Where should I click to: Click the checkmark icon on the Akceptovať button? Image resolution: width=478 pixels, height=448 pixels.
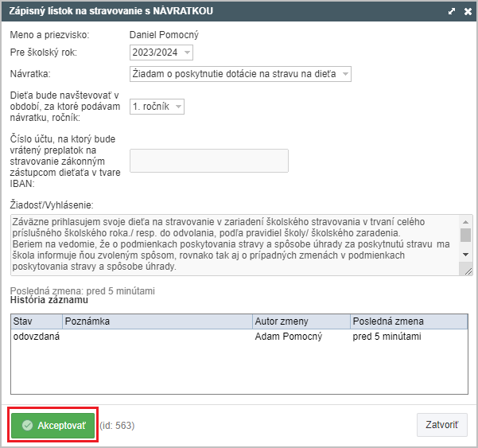point(27,425)
